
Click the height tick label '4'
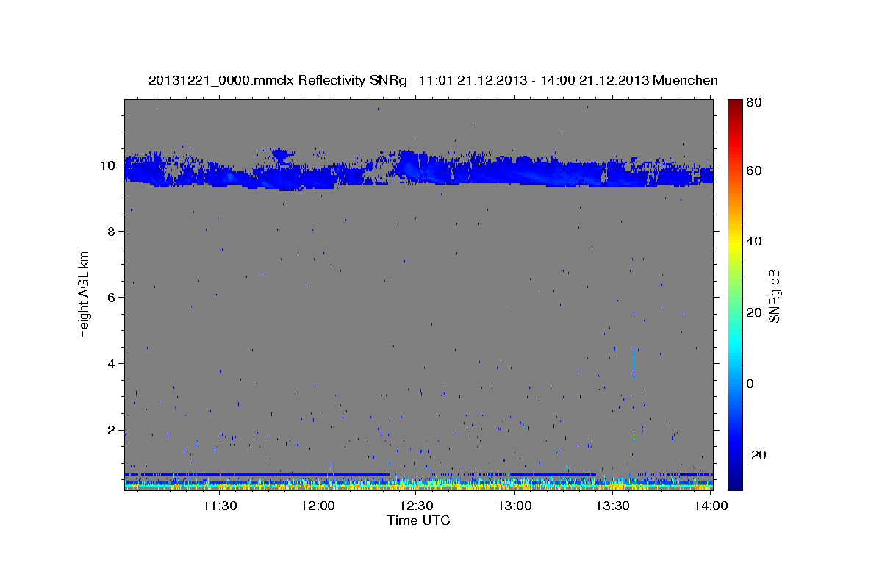[112, 364]
